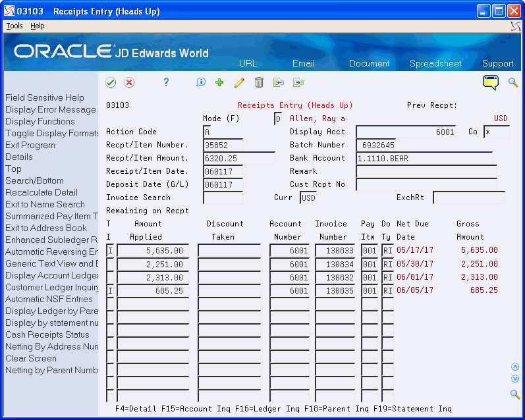Open Field Sensitive Help link
525x420 pixels.
[x=45, y=97]
